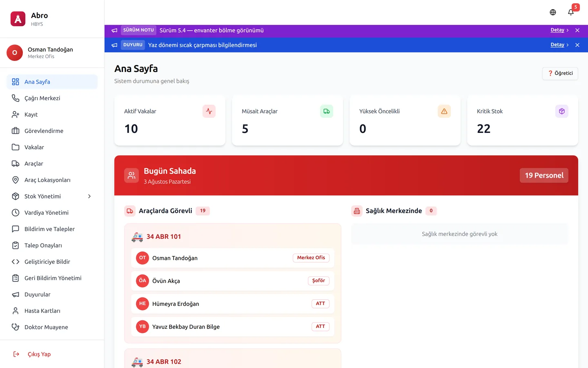Click the Aktif Vakalar pulse icon
The image size is (588, 368).
click(209, 111)
